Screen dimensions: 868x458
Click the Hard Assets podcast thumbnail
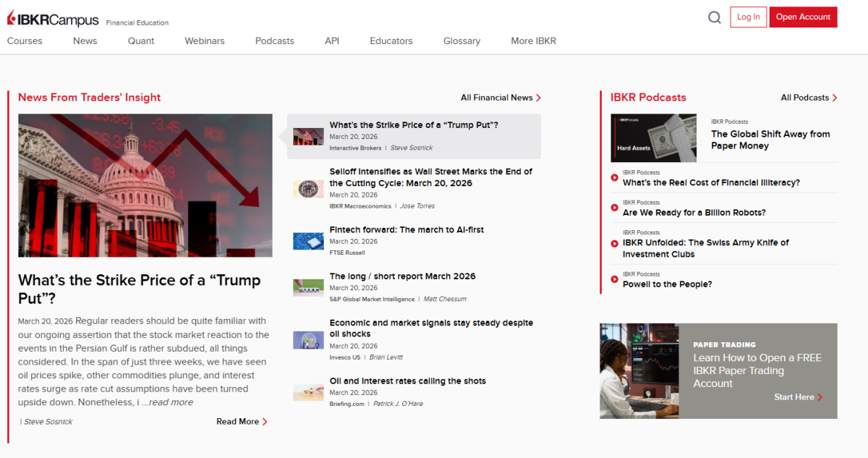click(653, 137)
